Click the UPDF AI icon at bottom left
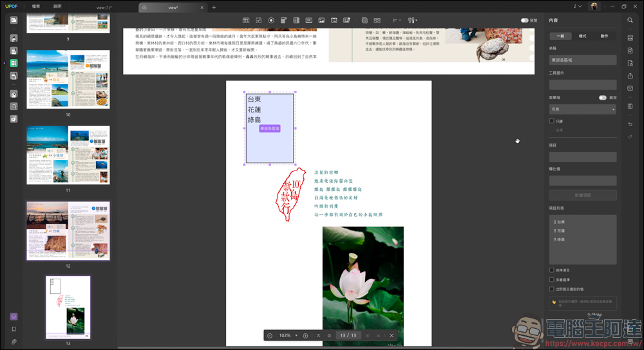Viewport: 644px width, 350px height. tap(14, 317)
